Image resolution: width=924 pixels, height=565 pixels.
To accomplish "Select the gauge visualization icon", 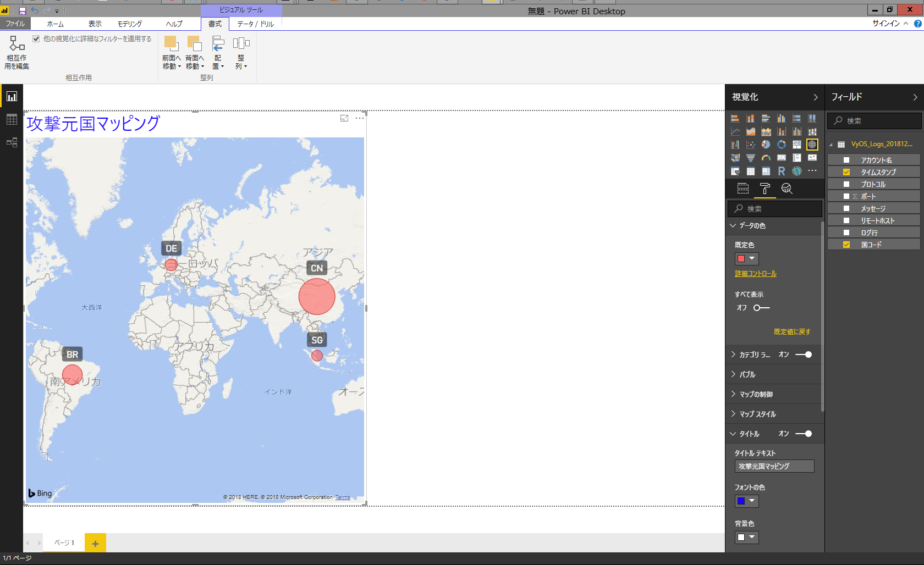I will click(x=766, y=158).
